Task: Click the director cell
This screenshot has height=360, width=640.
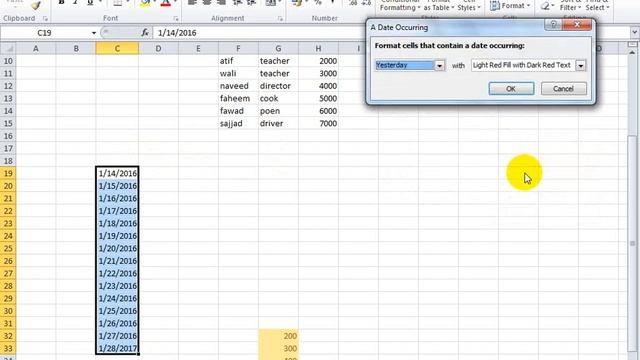Action: (278, 86)
